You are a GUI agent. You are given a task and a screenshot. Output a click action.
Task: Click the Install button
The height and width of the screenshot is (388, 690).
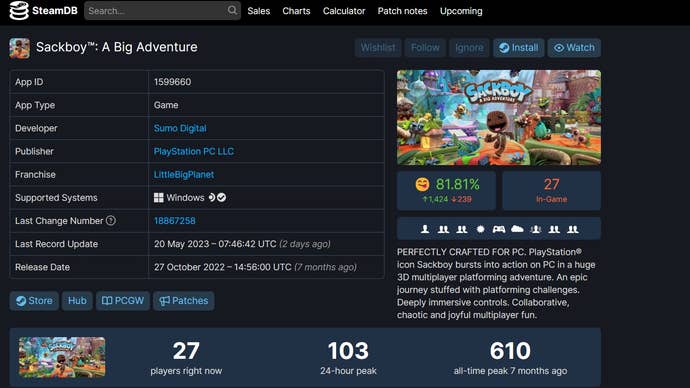click(x=519, y=48)
